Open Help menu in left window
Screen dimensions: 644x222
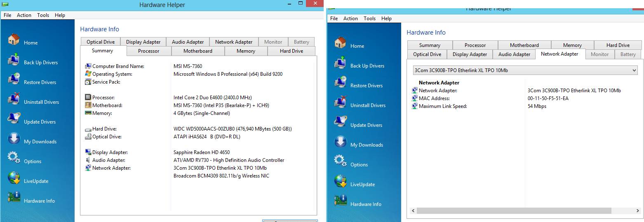60,15
